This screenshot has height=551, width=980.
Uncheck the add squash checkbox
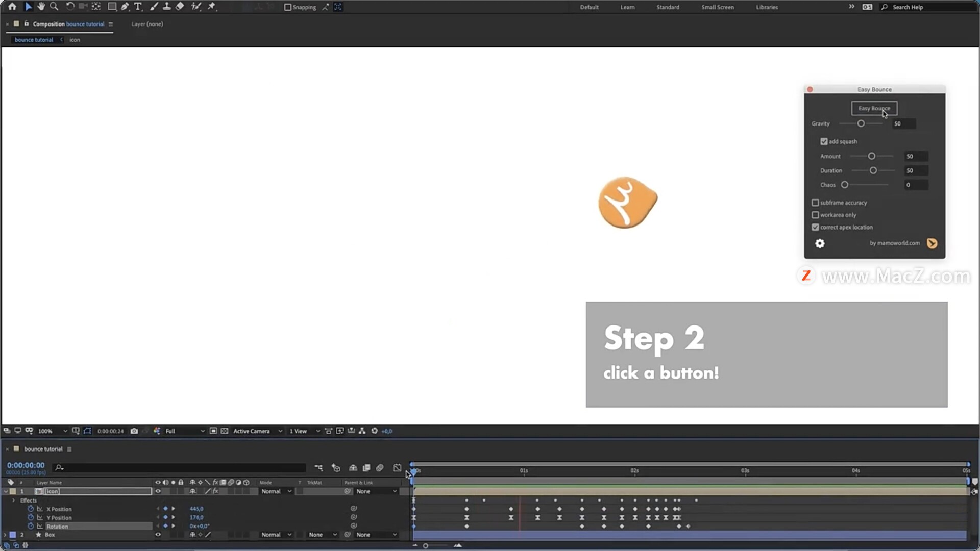pos(824,141)
